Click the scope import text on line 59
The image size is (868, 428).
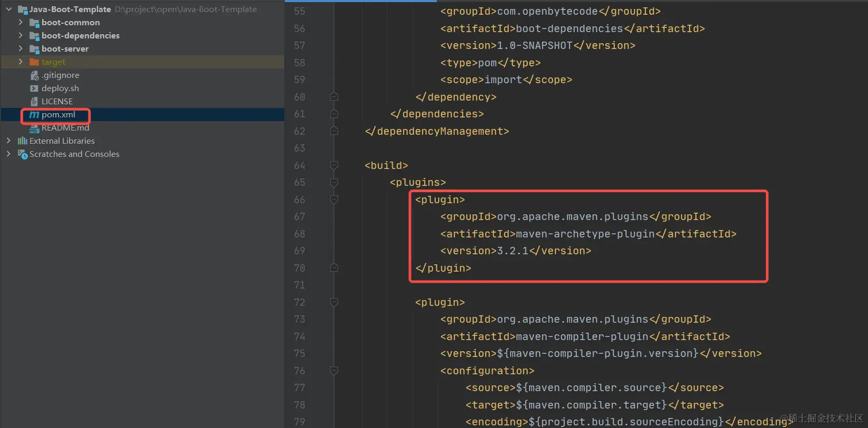(x=503, y=79)
